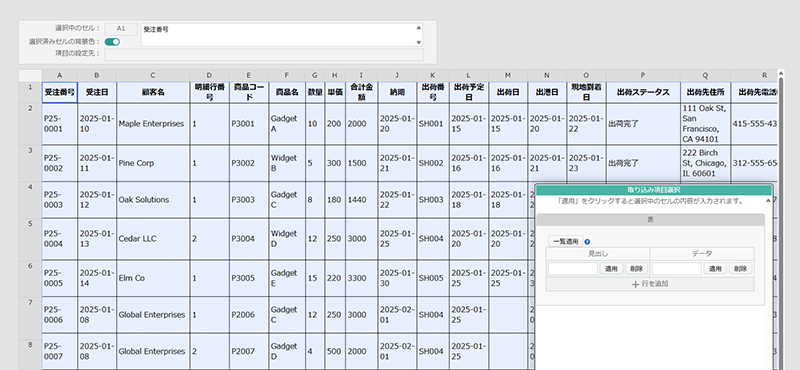Click address cell 222 Birch St, Chicago
Image resolution: width=800 pixels, height=370 pixels.
pyautogui.click(x=705, y=163)
